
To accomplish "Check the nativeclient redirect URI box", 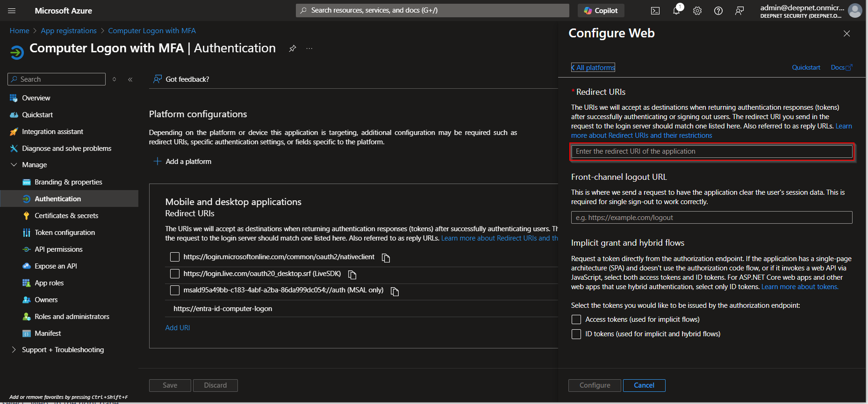I will click(175, 257).
